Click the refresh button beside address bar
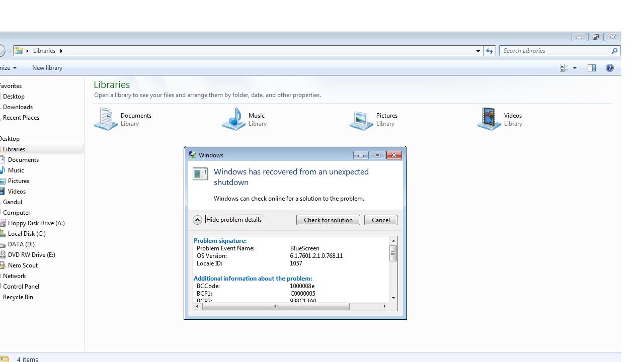The height and width of the screenshot is (362, 644). pyautogui.click(x=490, y=51)
